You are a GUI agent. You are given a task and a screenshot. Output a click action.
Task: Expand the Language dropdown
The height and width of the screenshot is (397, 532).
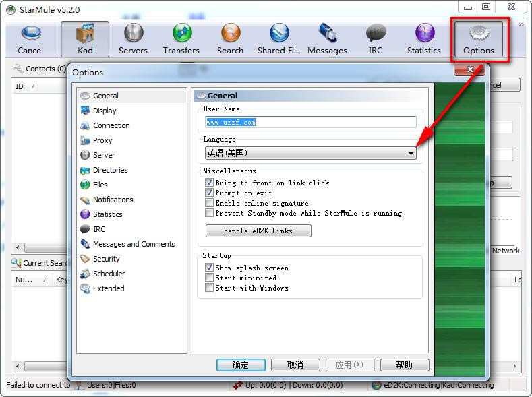(x=411, y=153)
